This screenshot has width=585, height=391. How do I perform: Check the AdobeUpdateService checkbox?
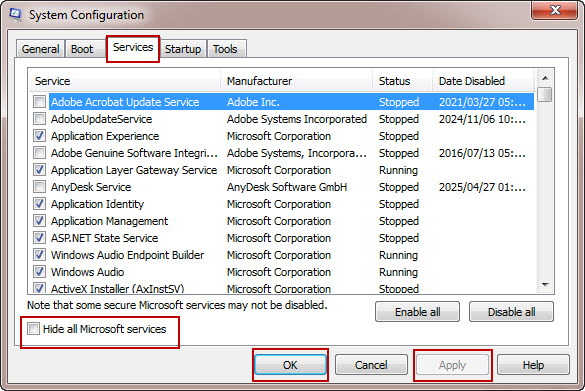39,119
